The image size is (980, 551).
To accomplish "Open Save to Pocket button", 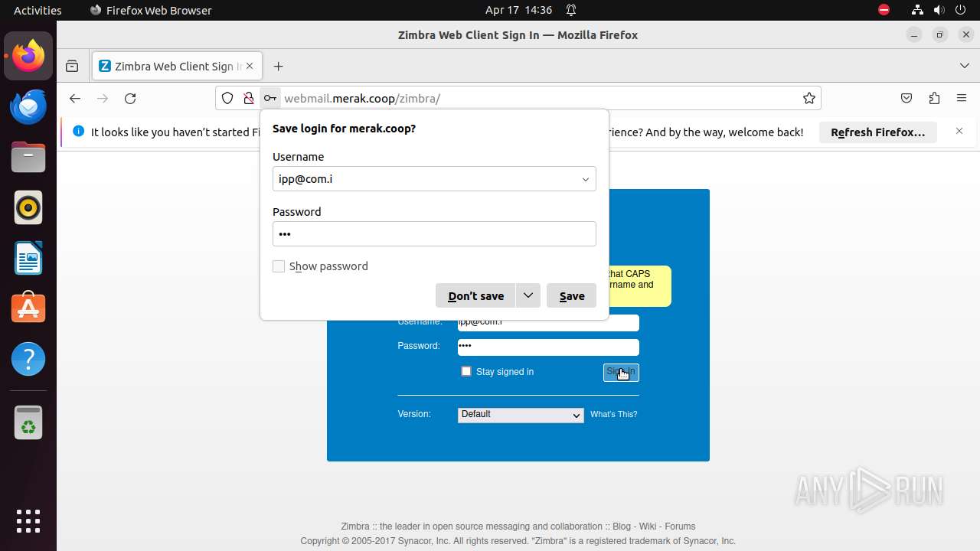I will pos(906,98).
